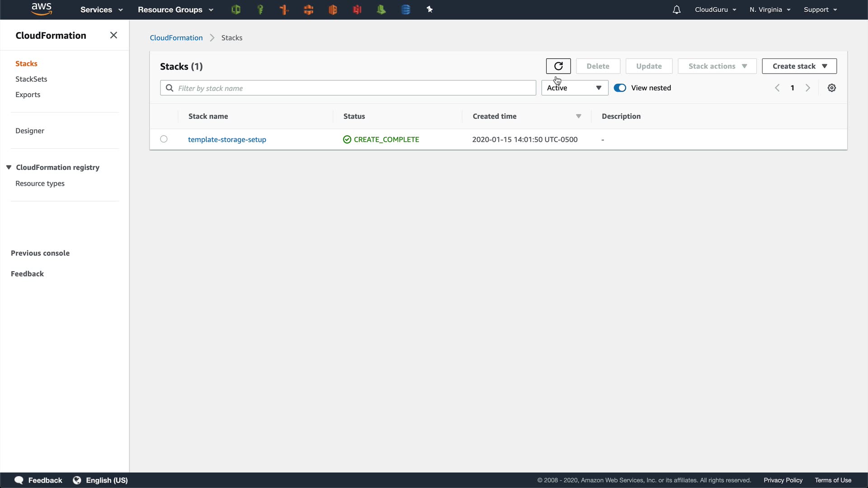Open the Services menu
The image size is (868, 488).
coord(101,9)
